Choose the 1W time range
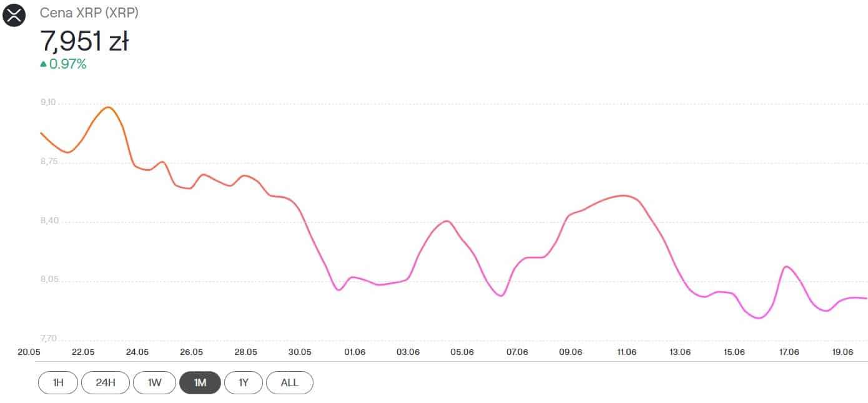This screenshot has height=403, width=868. coord(154,382)
